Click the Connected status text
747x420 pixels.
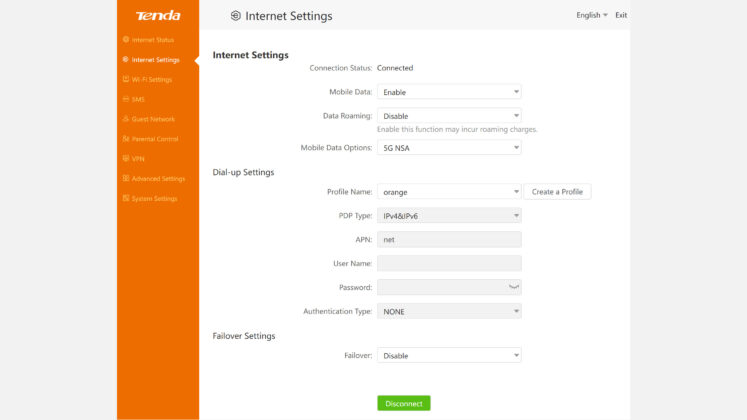395,68
